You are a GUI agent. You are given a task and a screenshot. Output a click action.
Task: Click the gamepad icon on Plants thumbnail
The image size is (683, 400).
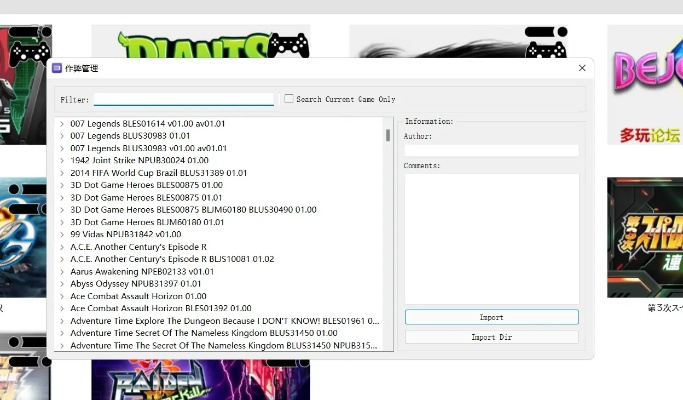click(x=288, y=44)
